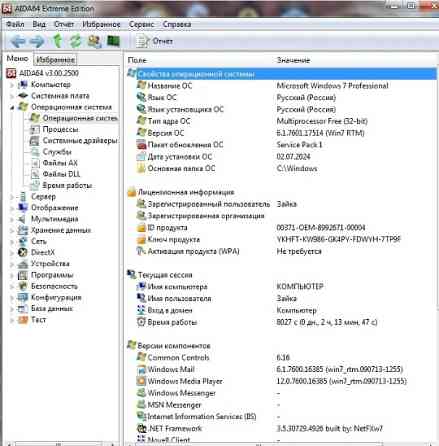Click the Сеть network icon

(23, 241)
